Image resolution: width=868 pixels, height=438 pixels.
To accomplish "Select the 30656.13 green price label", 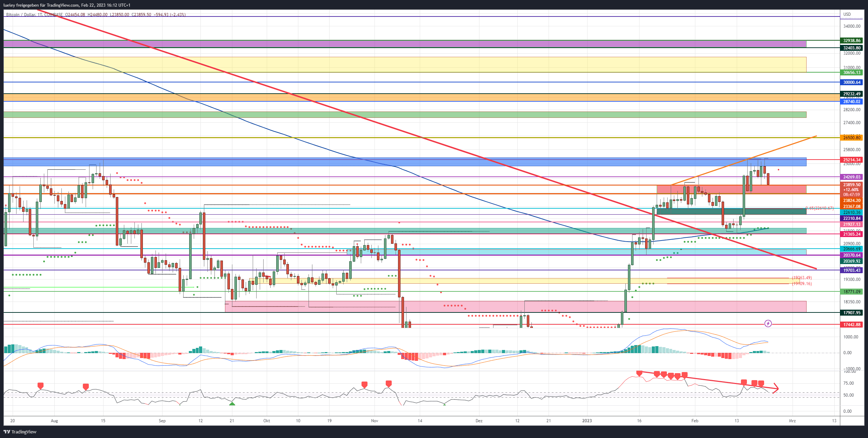I will pyautogui.click(x=852, y=73).
